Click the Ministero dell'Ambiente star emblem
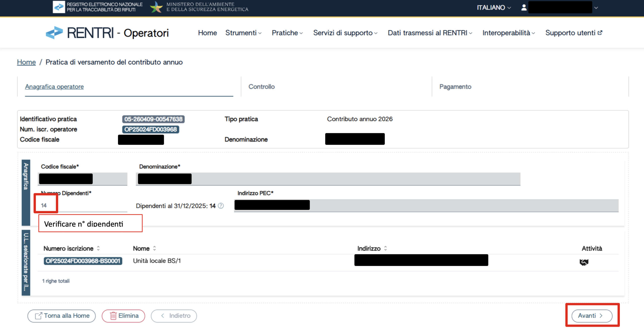The image size is (644, 331). [x=156, y=7]
